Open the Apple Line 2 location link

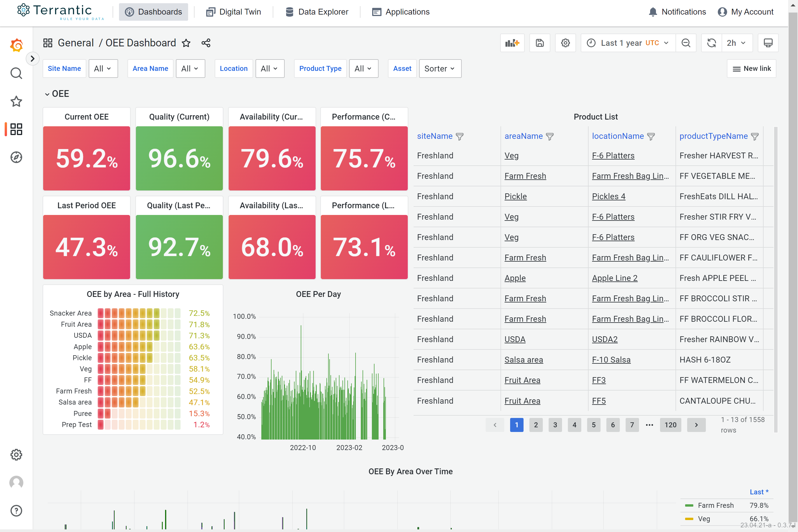pyautogui.click(x=615, y=278)
